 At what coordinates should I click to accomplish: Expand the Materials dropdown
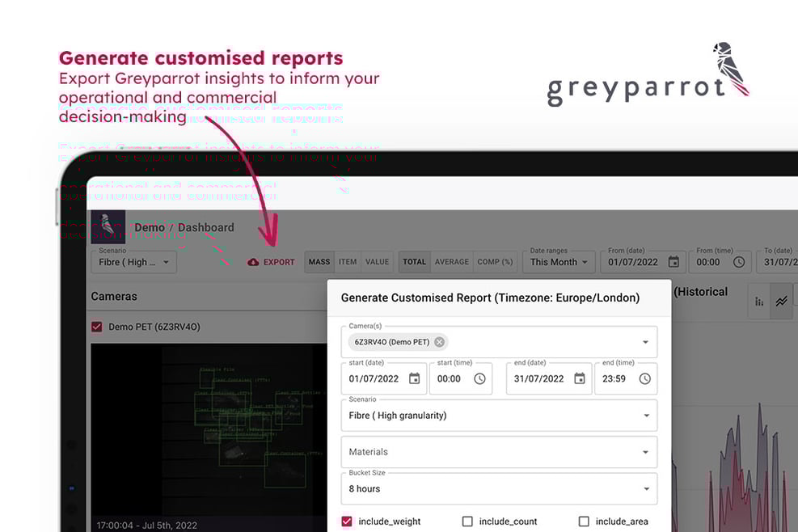[x=500, y=452]
